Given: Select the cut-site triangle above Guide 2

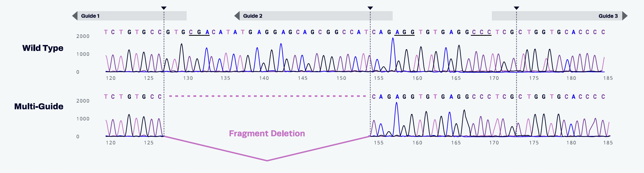Looking at the screenshot, I should pos(370,8).
